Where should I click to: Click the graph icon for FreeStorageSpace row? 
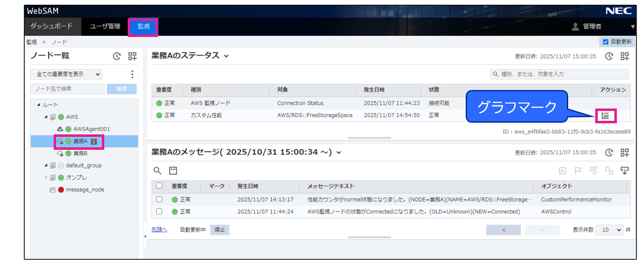605,115
